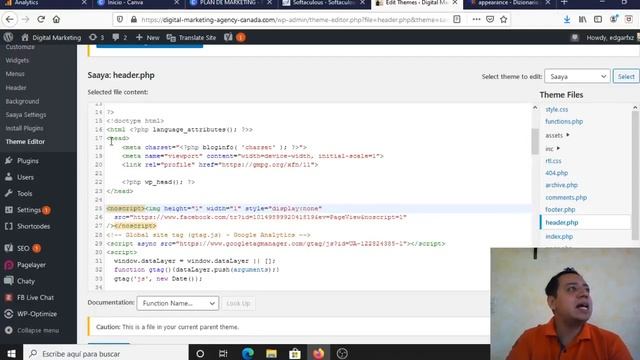Bookmark this page with star icon
The image size is (640, 360).
coord(504,19)
